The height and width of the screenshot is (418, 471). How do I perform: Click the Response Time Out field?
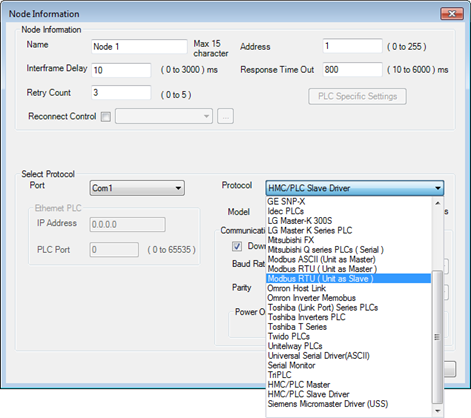click(x=352, y=69)
